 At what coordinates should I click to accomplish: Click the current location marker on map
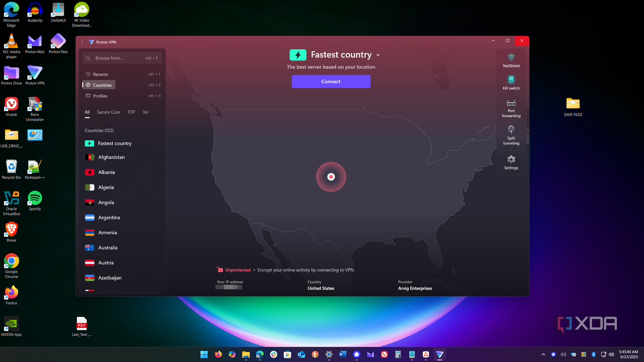tap(331, 177)
